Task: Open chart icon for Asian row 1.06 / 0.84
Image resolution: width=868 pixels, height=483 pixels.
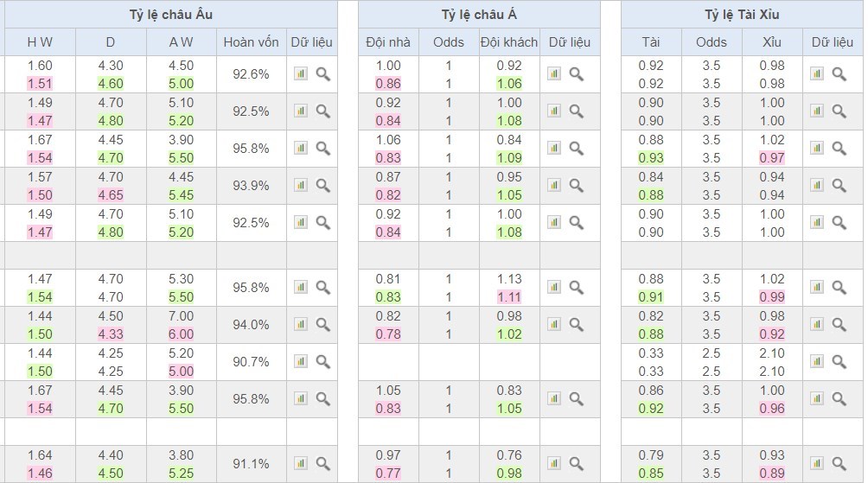Action: click(554, 148)
